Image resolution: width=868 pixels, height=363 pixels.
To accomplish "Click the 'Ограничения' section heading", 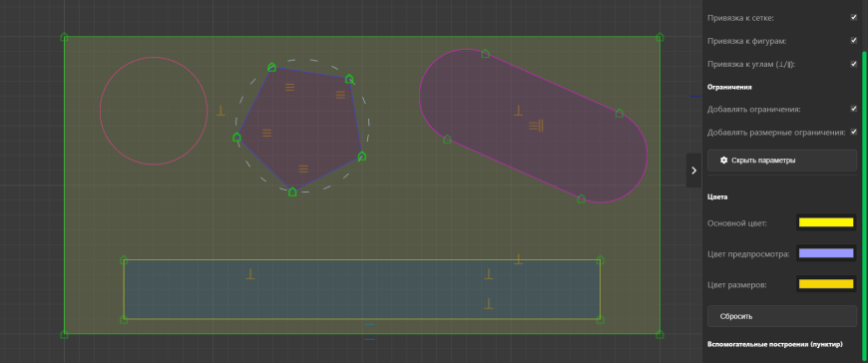I will [729, 87].
